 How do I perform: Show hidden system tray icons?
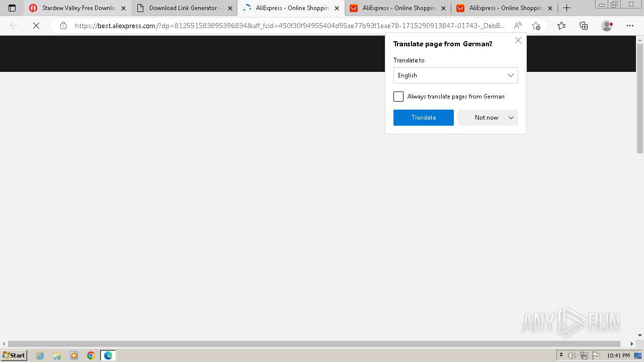pos(561,355)
